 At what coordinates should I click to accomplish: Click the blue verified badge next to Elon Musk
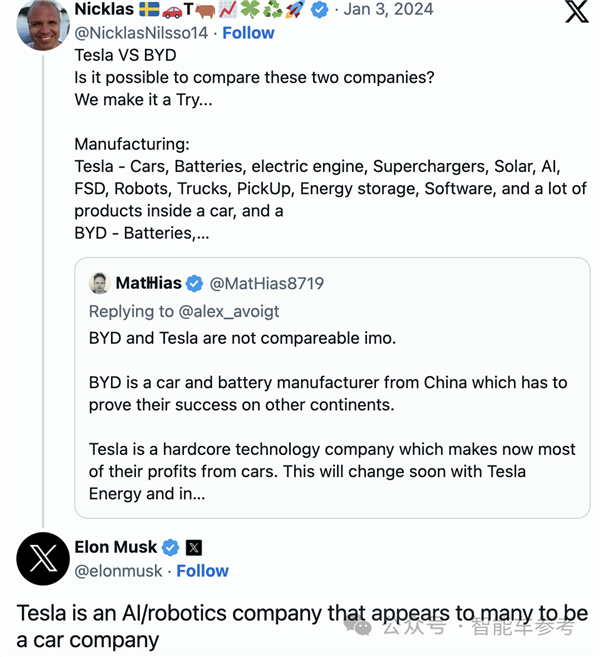point(171,547)
